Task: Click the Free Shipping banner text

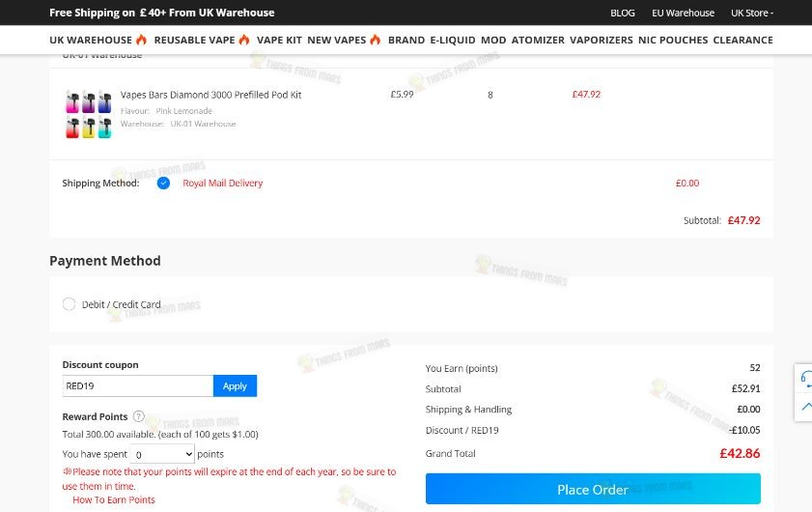Action: pos(161,13)
